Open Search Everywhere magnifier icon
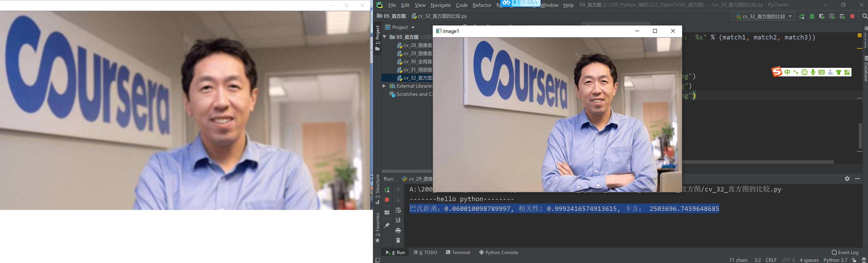This screenshot has width=868, height=263. pos(864,16)
